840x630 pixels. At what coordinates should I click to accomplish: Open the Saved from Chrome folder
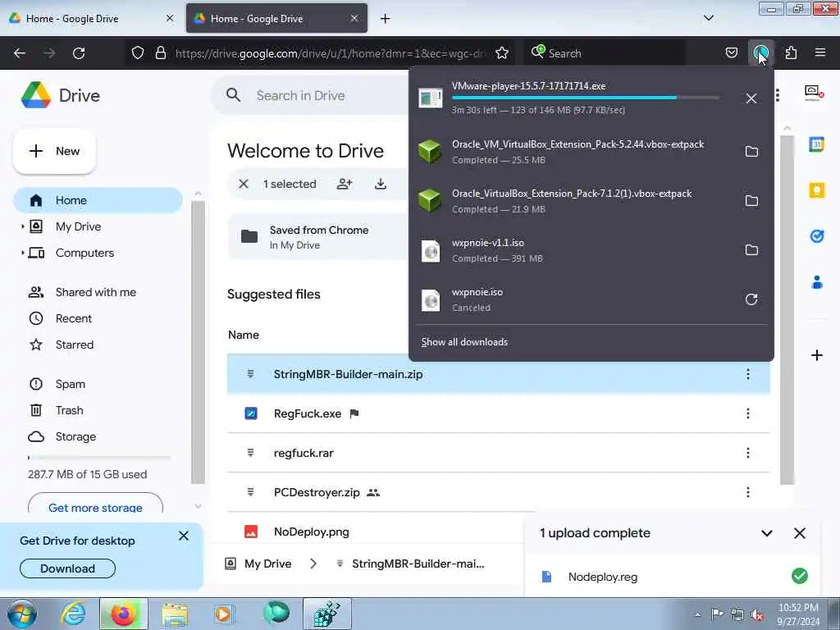coord(319,237)
